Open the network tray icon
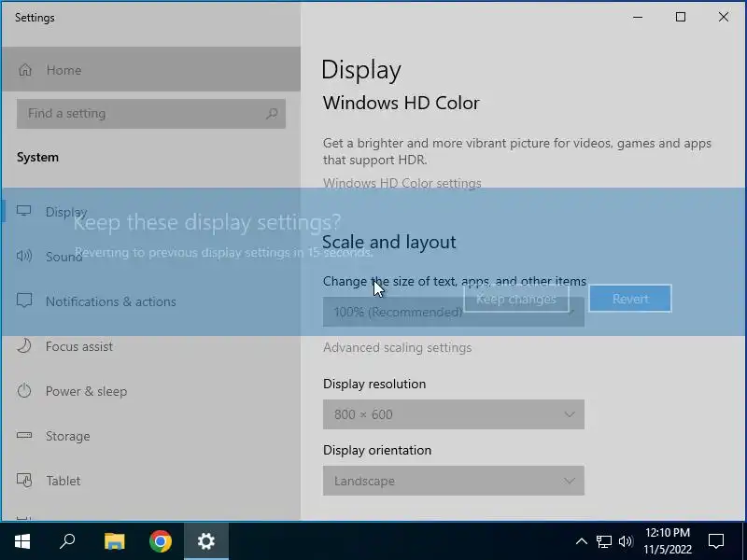Viewport: 747px width, 560px height. point(603,541)
